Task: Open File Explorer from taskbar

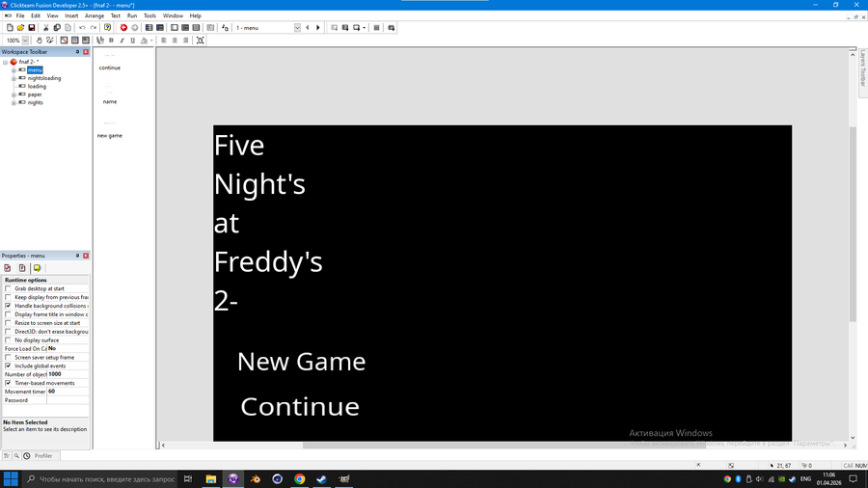Action: coord(211,479)
